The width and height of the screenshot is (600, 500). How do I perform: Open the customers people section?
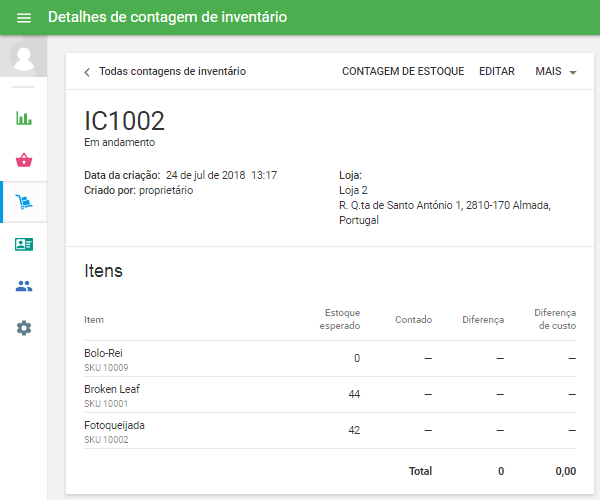(x=24, y=286)
